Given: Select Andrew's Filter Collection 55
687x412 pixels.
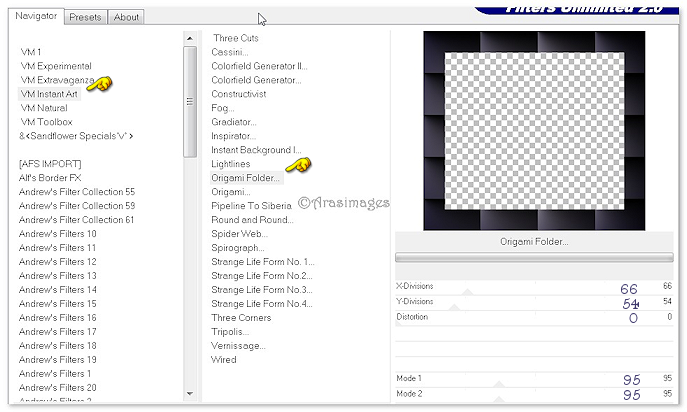Looking at the screenshot, I should point(77,191).
